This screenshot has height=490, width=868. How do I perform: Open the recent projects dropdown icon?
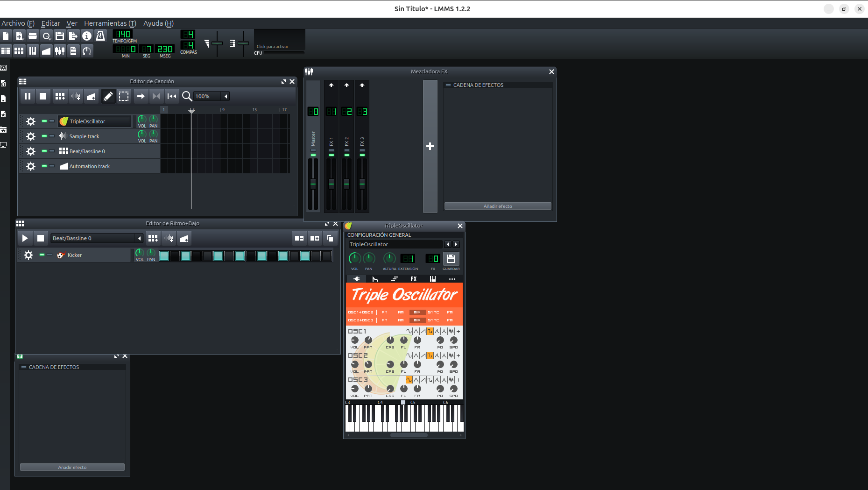point(46,36)
